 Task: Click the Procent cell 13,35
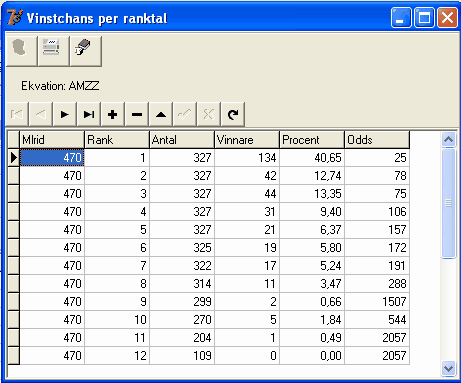312,193
